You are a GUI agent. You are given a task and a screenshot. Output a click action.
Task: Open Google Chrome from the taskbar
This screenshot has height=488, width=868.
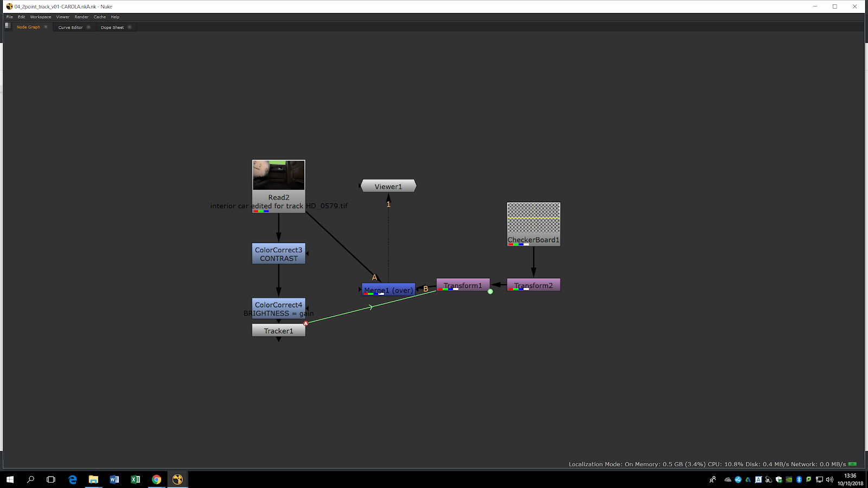[156, 479]
